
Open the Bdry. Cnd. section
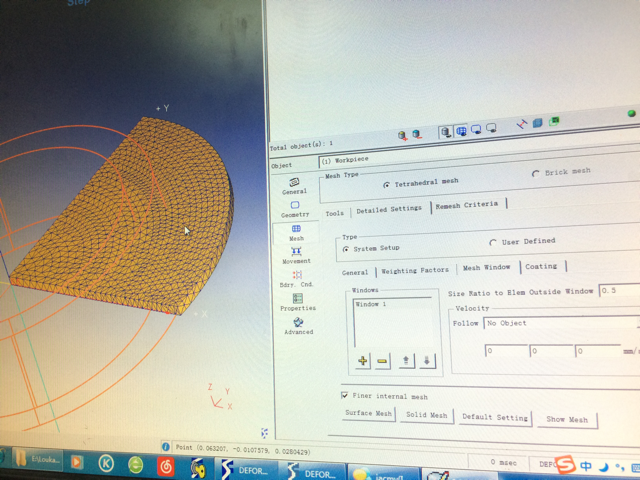tap(297, 279)
